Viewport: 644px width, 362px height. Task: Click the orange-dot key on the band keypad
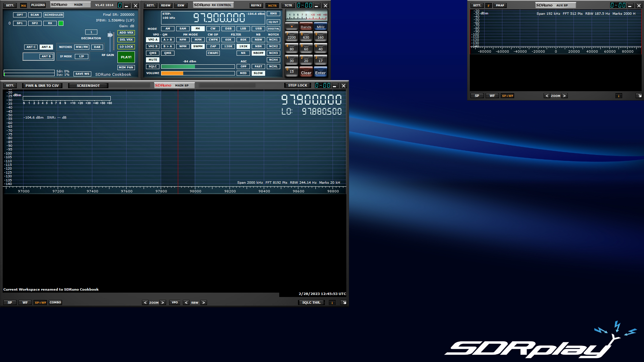291,27
